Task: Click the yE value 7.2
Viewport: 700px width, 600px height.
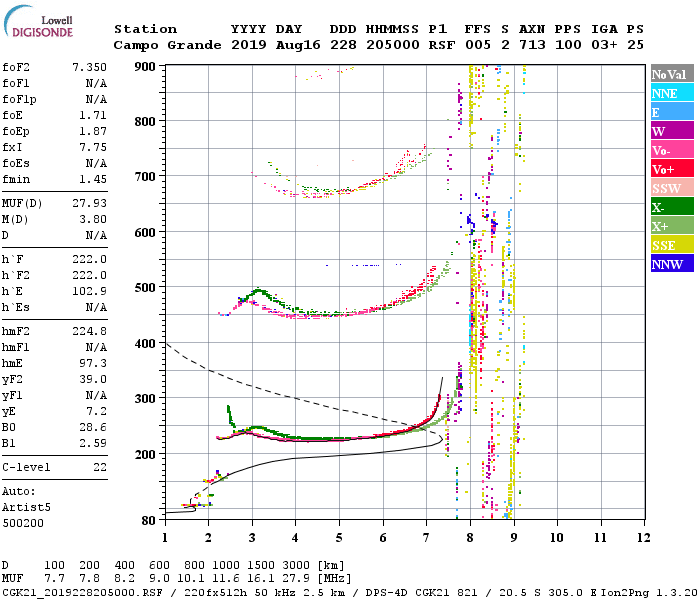Action: coord(96,412)
